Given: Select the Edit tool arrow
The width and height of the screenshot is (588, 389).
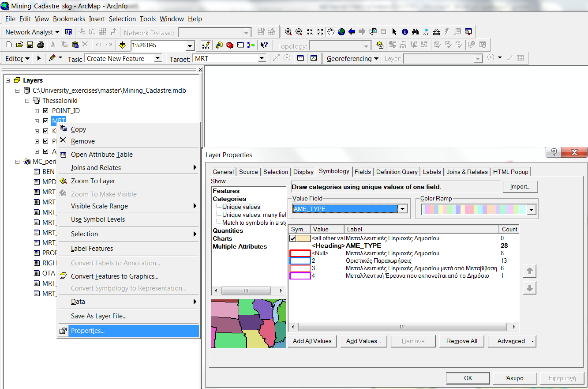Looking at the screenshot, I should pyautogui.click(x=39, y=58).
